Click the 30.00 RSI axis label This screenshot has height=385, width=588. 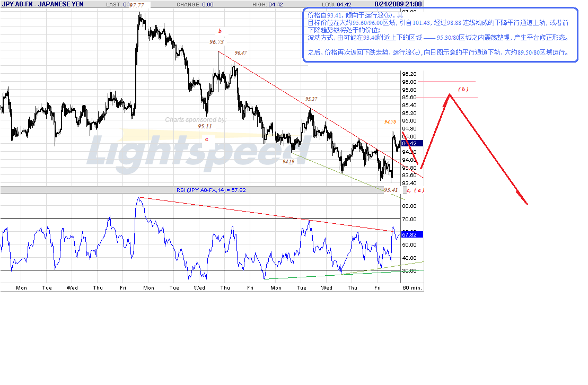click(x=409, y=270)
